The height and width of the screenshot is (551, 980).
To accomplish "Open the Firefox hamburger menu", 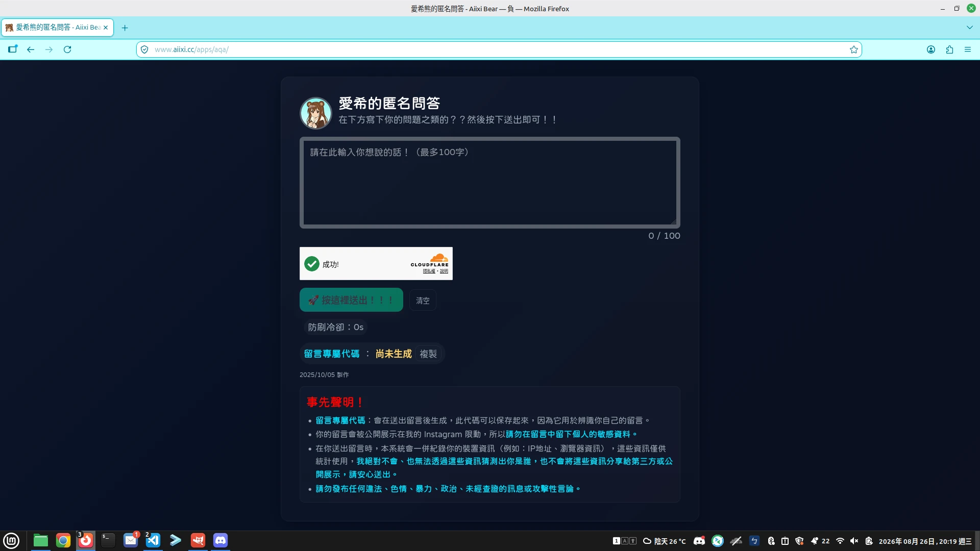I will click(968, 49).
